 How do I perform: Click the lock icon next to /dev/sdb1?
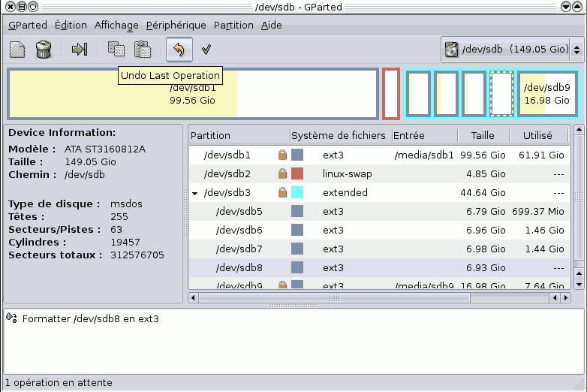click(x=282, y=155)
